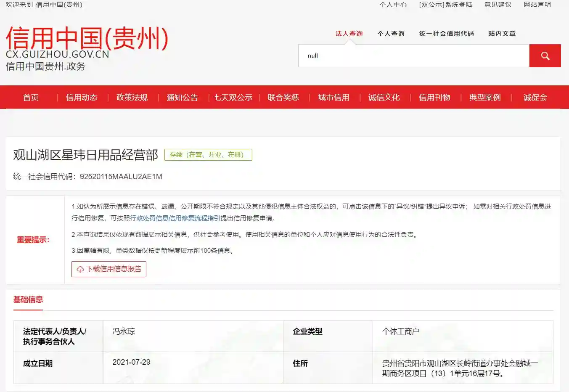Open 七天双公示 in the navigation bar
569x392 pixels.
(233, 98)
